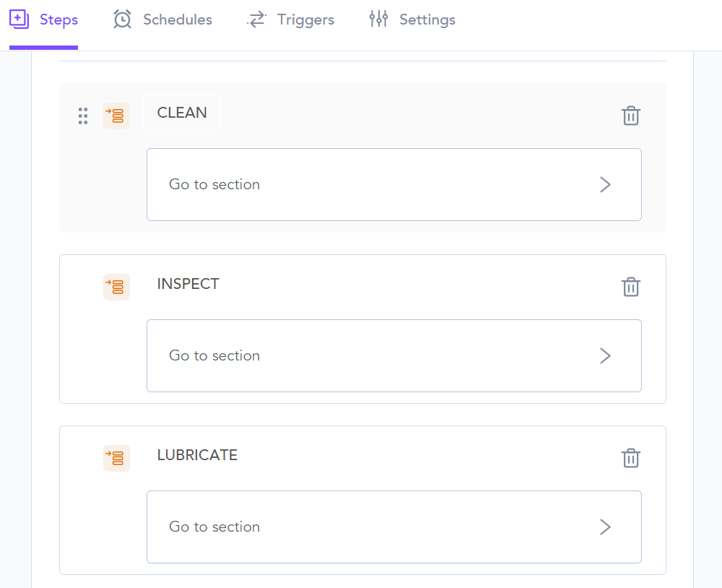Click the orange section icon for LUBRICATE
The image size is (722, 588).
(116, 458)
